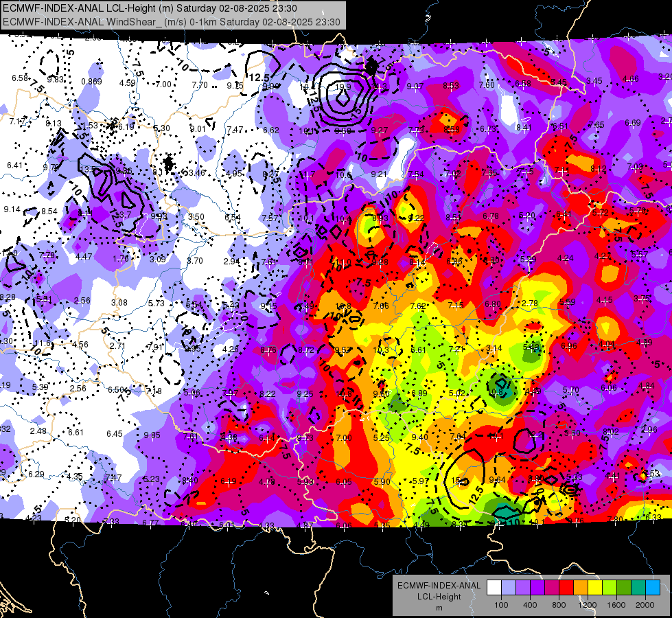Screen dimensions: 672x618
Task: Click the 4.56 grid value
Action: coord(80,345)
